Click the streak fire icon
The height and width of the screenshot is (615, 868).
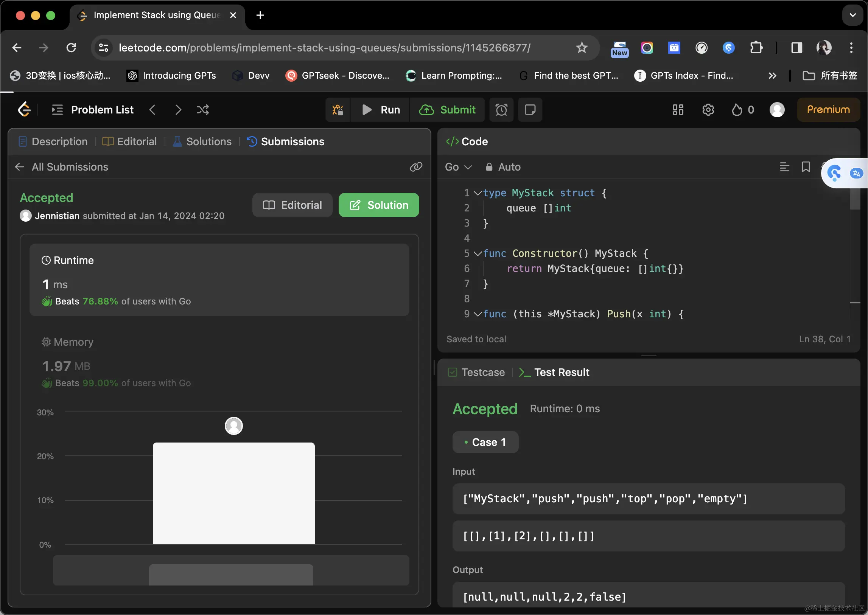737,110
